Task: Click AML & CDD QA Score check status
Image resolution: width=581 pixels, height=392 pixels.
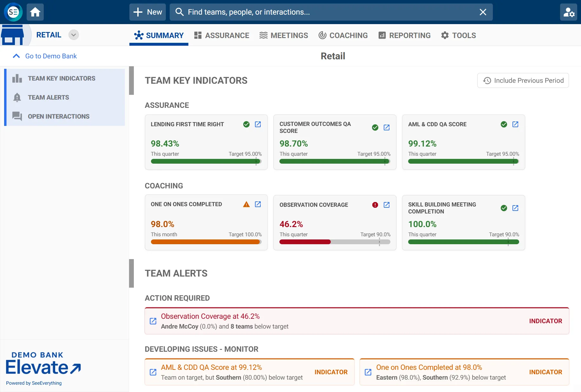Action: (504, 124)
